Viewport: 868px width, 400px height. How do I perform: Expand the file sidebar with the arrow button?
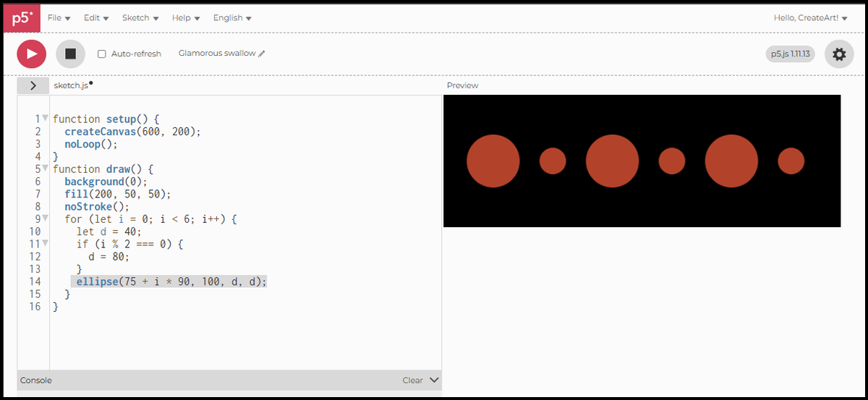click(x=33, y=85)
